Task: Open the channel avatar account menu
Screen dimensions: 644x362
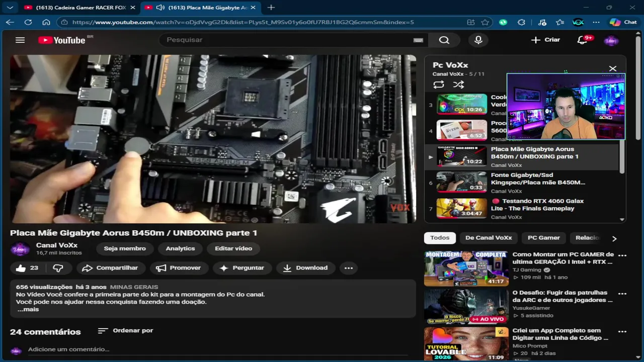Action: 611,40
